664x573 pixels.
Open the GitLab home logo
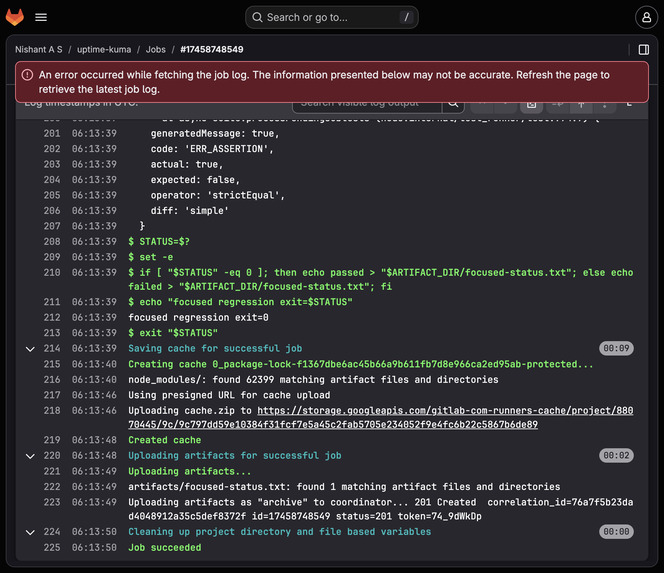(x=15, y=17)
